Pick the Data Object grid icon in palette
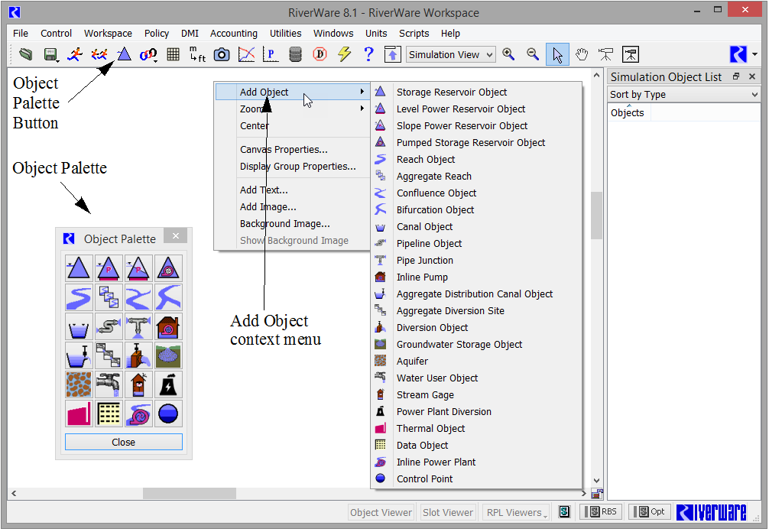Screen dimensions: 769x532 click(109, 414)
